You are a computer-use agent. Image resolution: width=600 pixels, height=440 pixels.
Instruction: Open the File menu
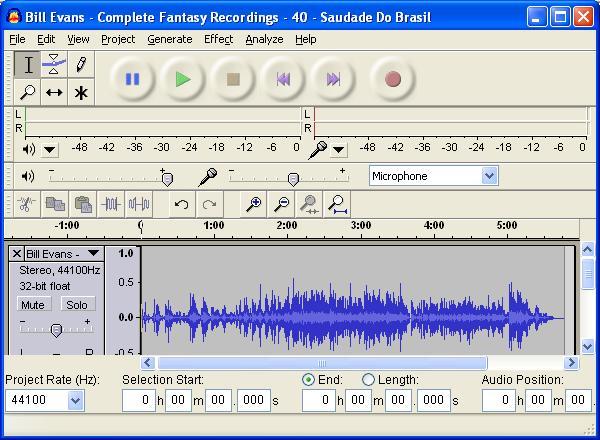point(17,39)
